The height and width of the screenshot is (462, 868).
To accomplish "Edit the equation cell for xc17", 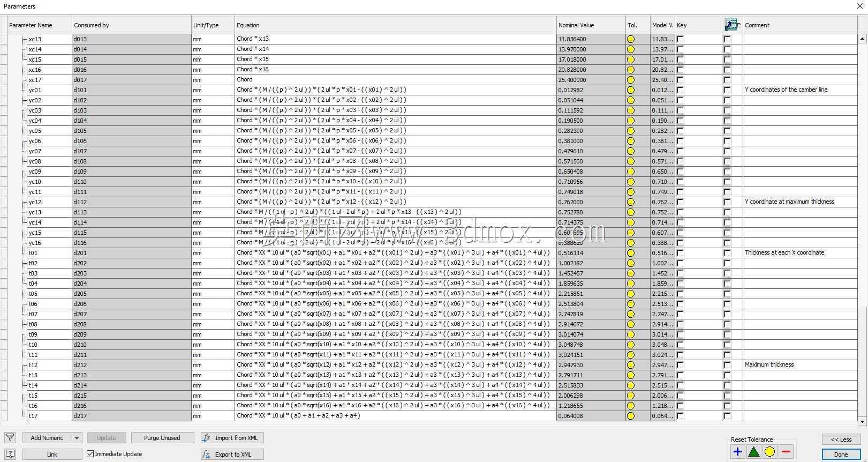I will point(396,80).
